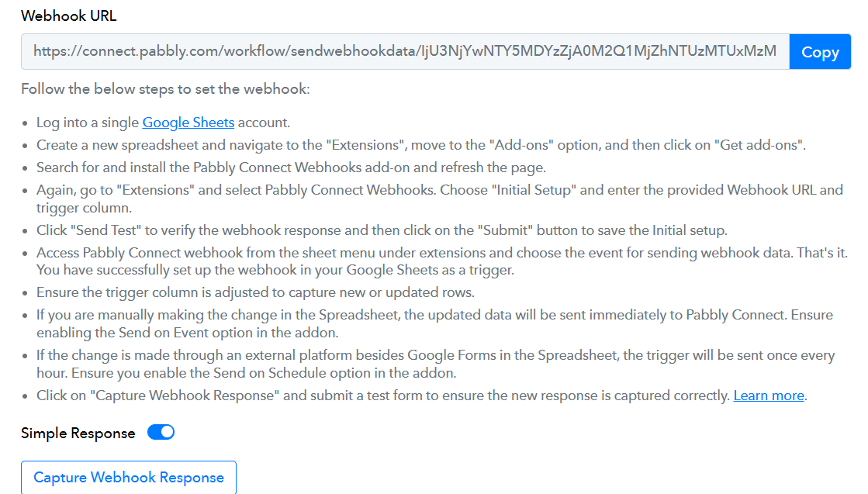Click the 'Click "Send Test"' instruction step
The height and width of the screenshot is (494, 868).
(x=310, y=230)
